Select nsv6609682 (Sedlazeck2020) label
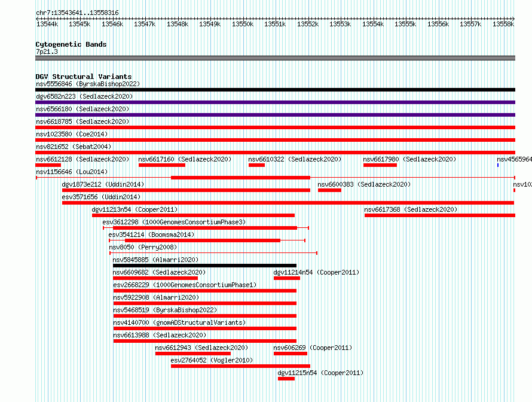This screenshot has width=532, height=402. tap(159, 272)
